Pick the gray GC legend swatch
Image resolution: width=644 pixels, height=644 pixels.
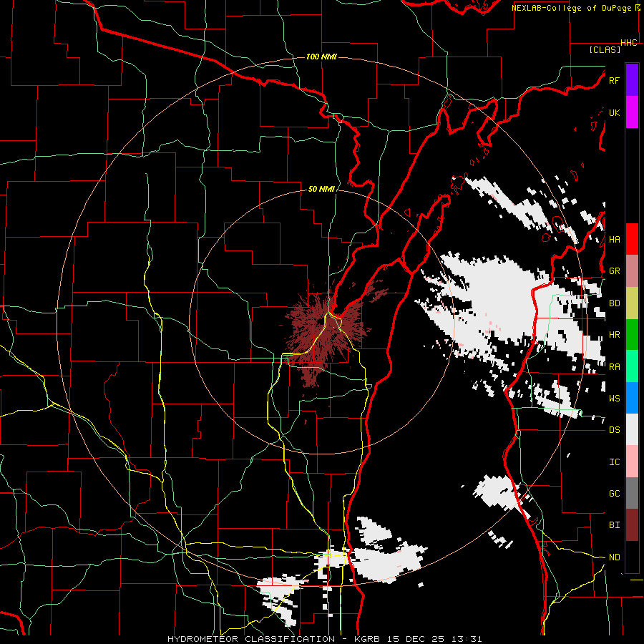click(x=632, y=493)
